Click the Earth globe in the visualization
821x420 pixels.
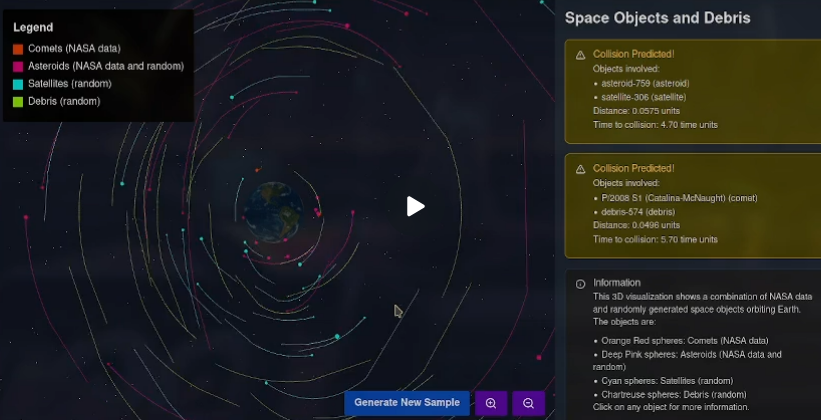tap(273, 212)
